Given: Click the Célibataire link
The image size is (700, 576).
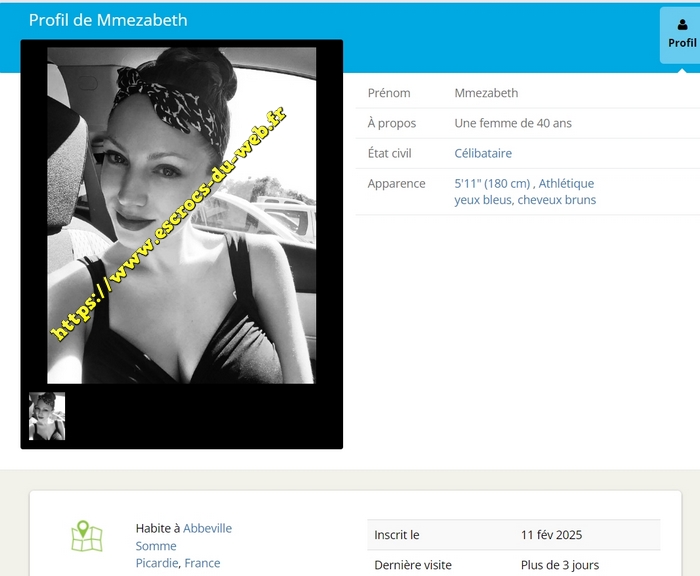Looking at the screenshot, I should coord(483,153).
